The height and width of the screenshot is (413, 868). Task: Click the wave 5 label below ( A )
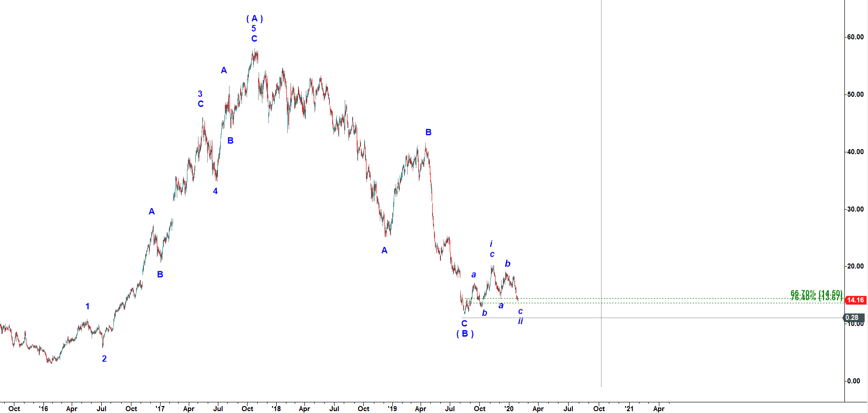(254, 29)
